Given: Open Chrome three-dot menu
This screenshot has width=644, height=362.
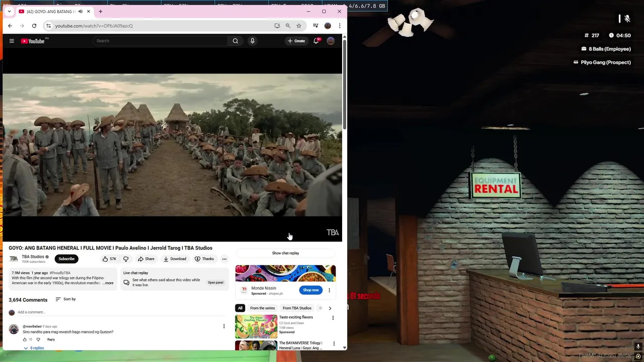Looking at the screenshot, I should tap(340, 26).
